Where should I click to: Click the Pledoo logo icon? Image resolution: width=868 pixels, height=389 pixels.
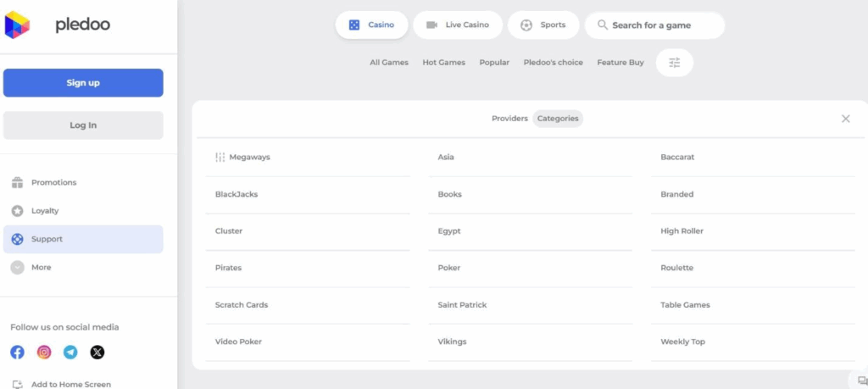click(17, 25)
